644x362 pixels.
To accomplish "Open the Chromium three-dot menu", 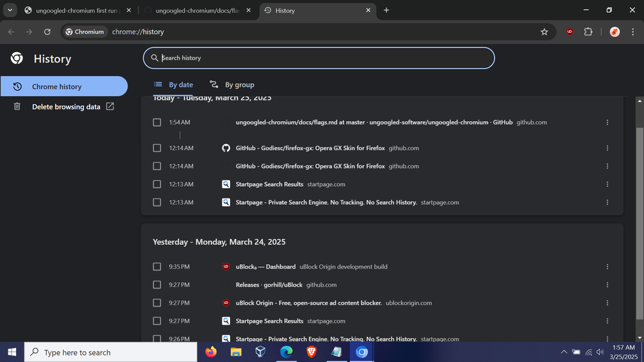I will 632,32.
